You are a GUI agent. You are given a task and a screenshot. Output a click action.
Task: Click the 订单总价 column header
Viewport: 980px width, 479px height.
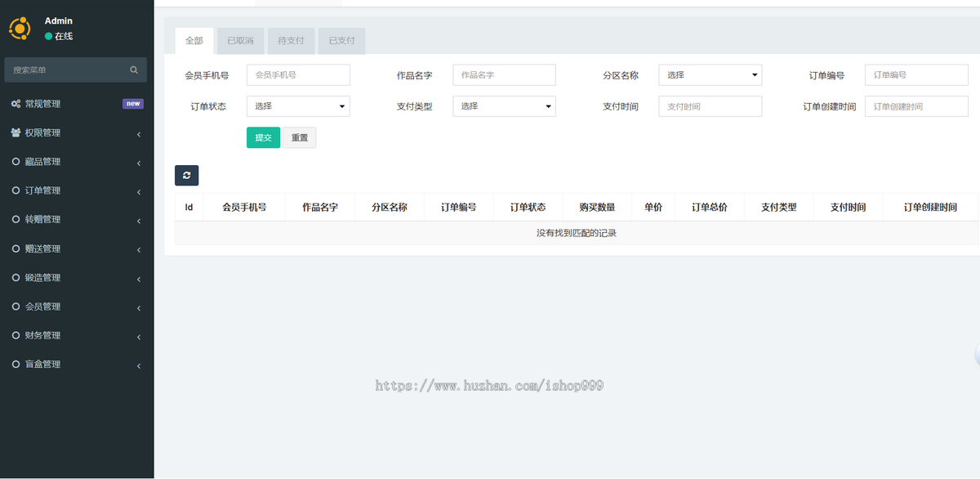[710, 208]
